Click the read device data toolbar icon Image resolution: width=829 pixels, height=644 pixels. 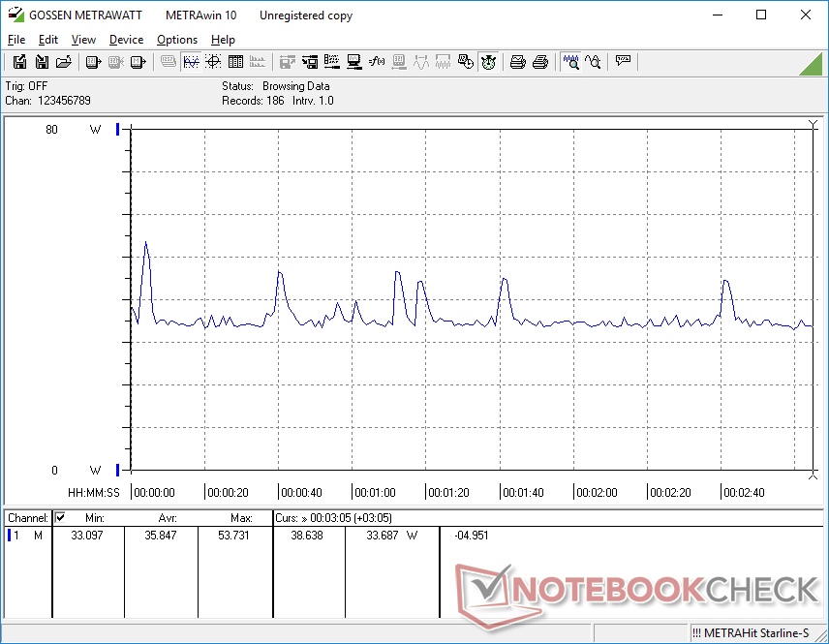pos(93,62)
